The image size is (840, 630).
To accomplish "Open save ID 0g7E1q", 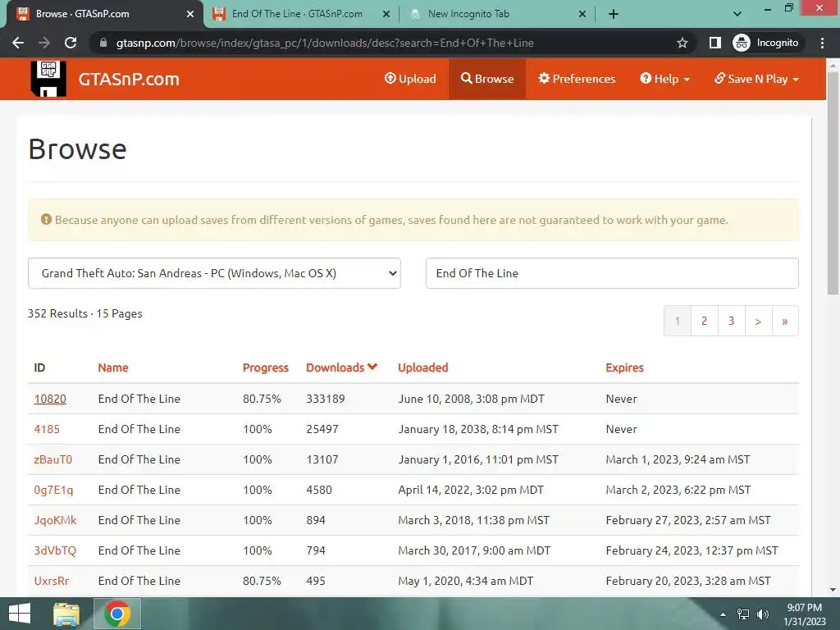I will (53, 490).
